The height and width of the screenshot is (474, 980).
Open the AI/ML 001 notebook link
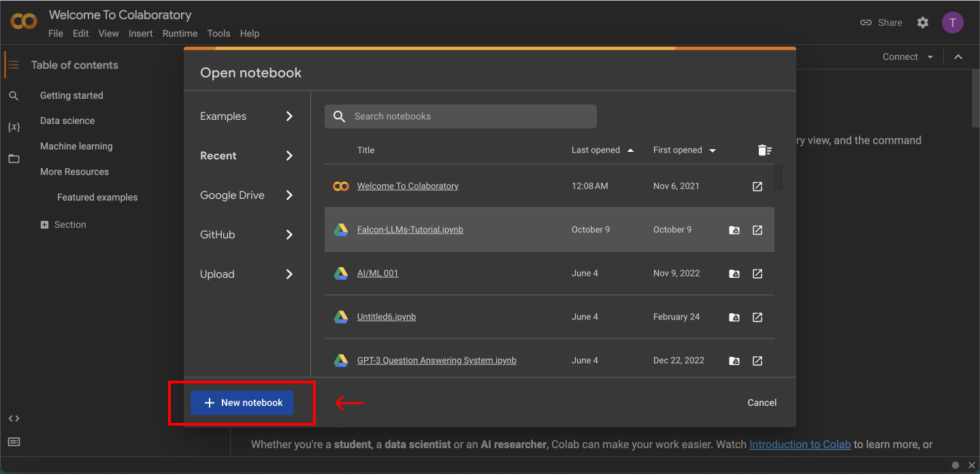[378, 273]
